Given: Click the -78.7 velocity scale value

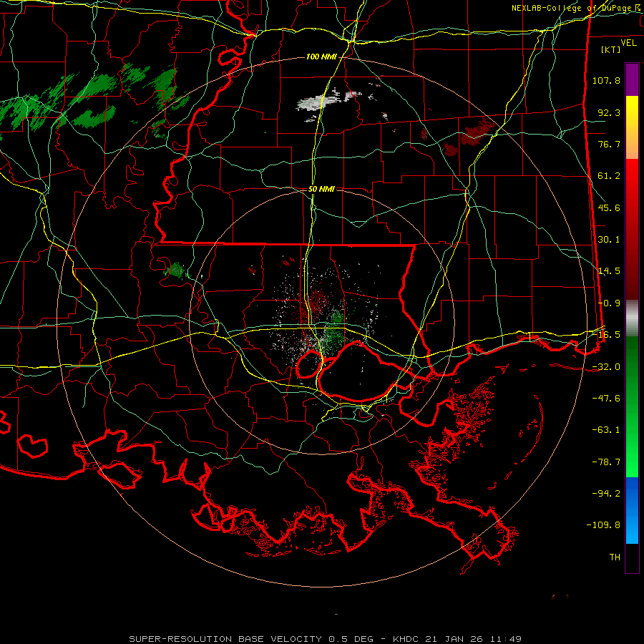Looking at the screenshot, I should (606, 462).
